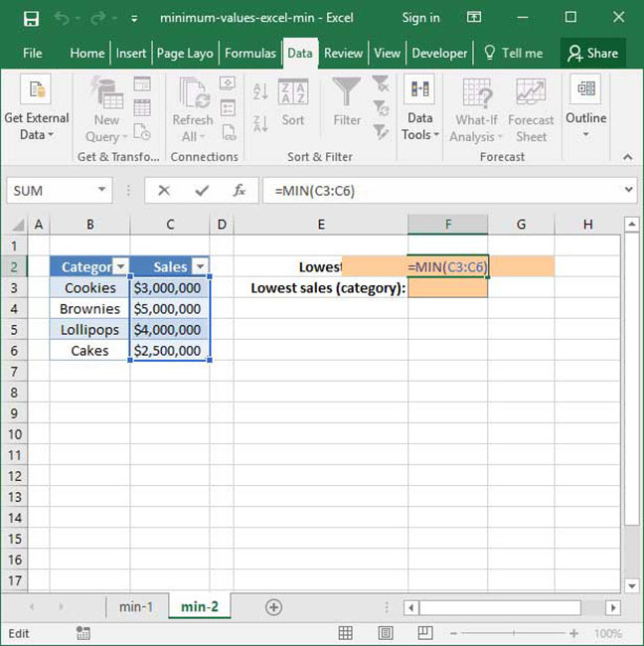The height and width of the screenshot is (646, 644).
Task: Open the Formulas ribbon tab
Action: [249, 53]
